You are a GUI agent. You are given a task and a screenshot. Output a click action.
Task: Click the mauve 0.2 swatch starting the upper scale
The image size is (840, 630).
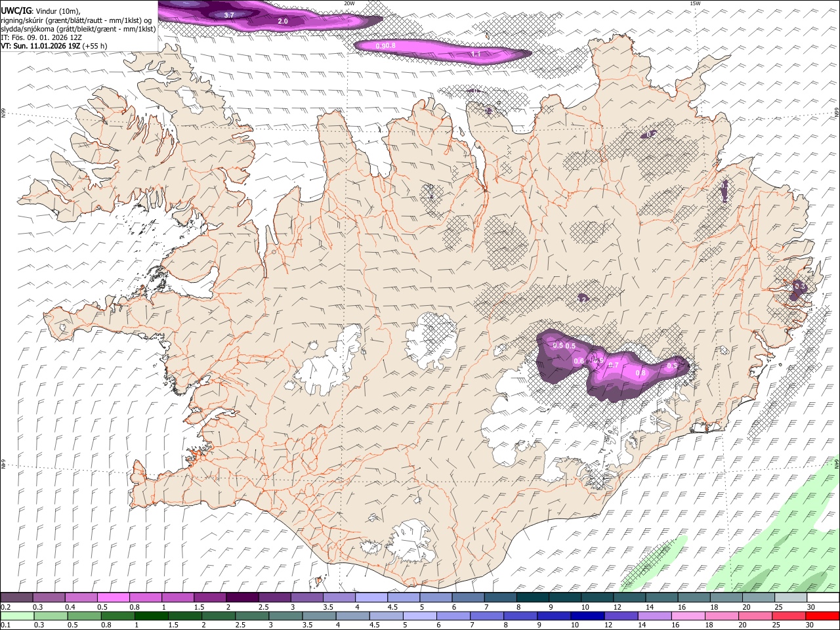pyautogui.click(x=17, y=598)
